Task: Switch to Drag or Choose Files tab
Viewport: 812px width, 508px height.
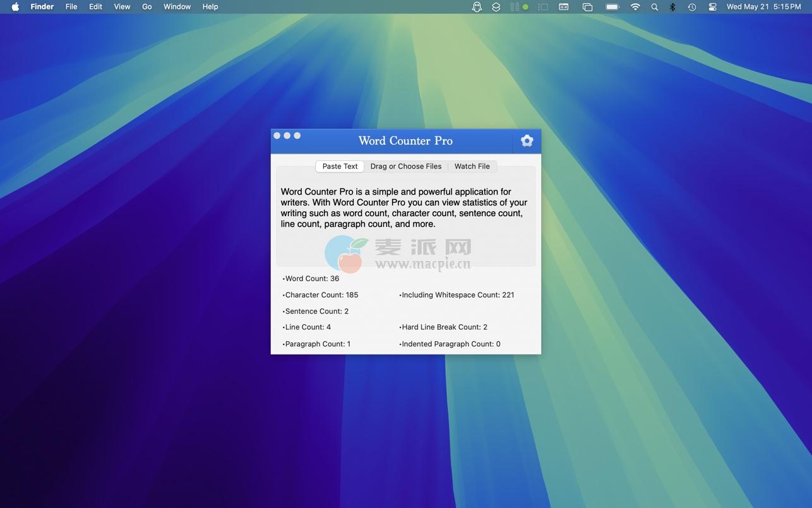Action: (406, 166)
